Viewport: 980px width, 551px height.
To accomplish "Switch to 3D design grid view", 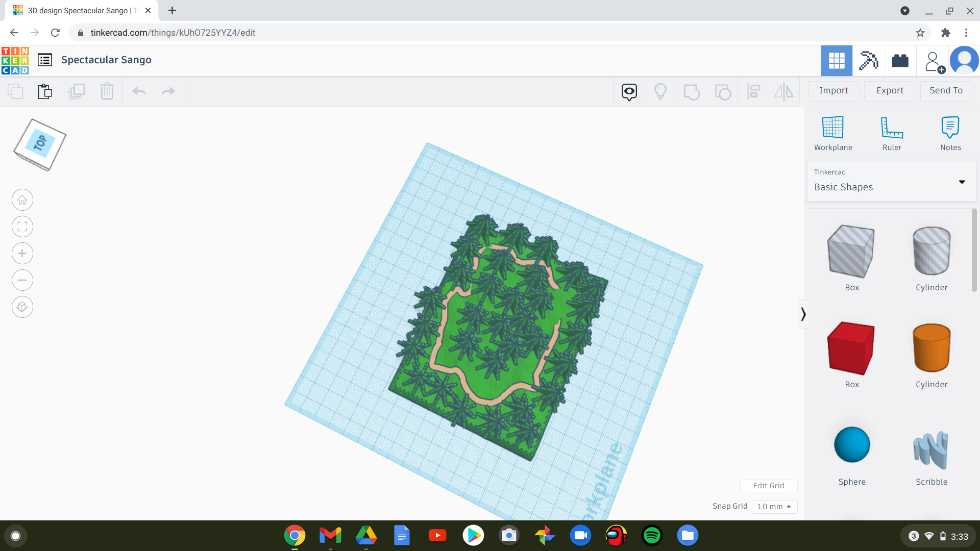I will point(837,61).
